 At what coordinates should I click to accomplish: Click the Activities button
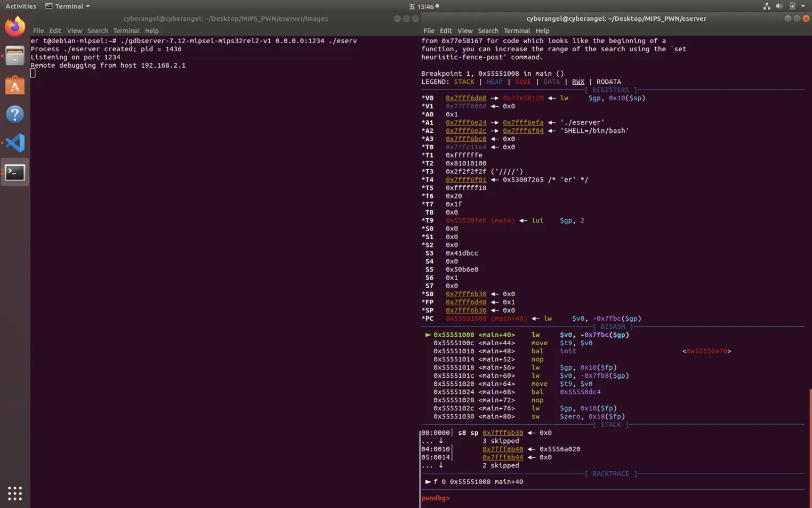tap(21, 6)
